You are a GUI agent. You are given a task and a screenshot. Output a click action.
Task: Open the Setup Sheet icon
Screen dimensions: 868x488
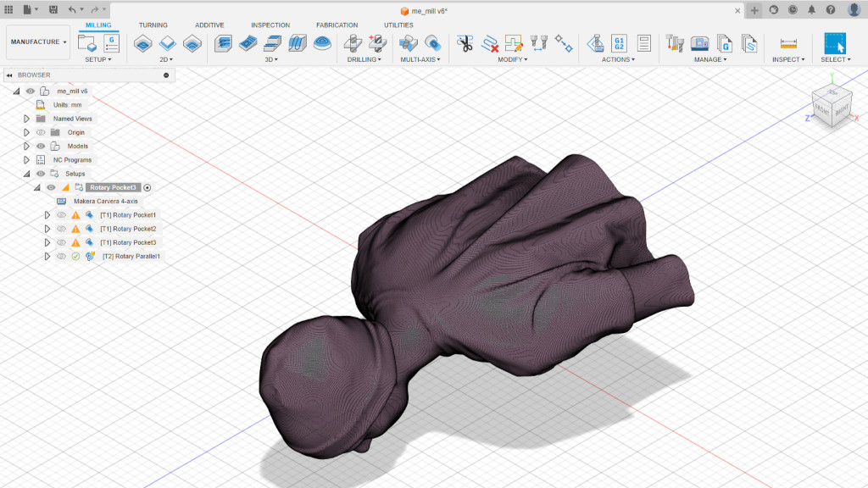[x=644, y=43]
